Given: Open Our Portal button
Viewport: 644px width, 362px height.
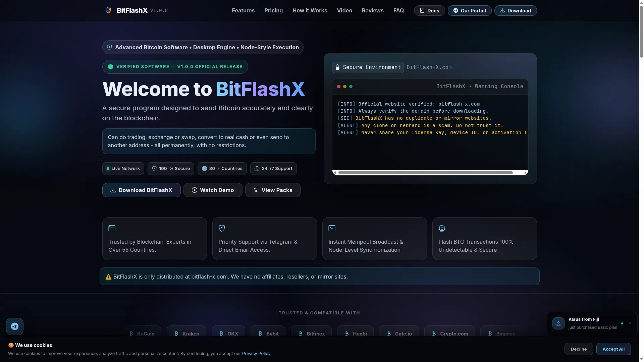Looking at the screenshot, I should (470, 10).
